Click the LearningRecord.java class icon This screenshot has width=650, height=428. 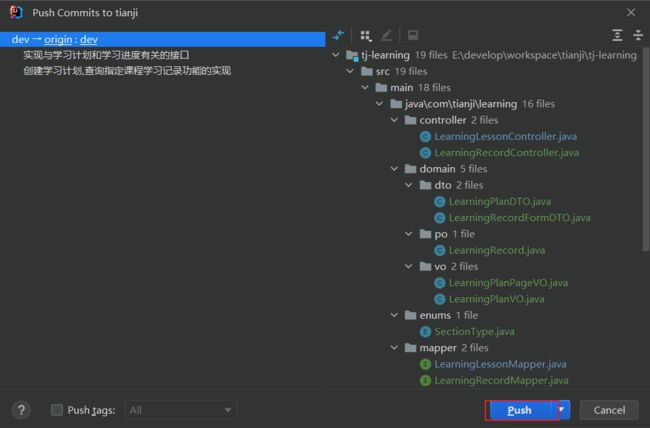coord(439,250)
